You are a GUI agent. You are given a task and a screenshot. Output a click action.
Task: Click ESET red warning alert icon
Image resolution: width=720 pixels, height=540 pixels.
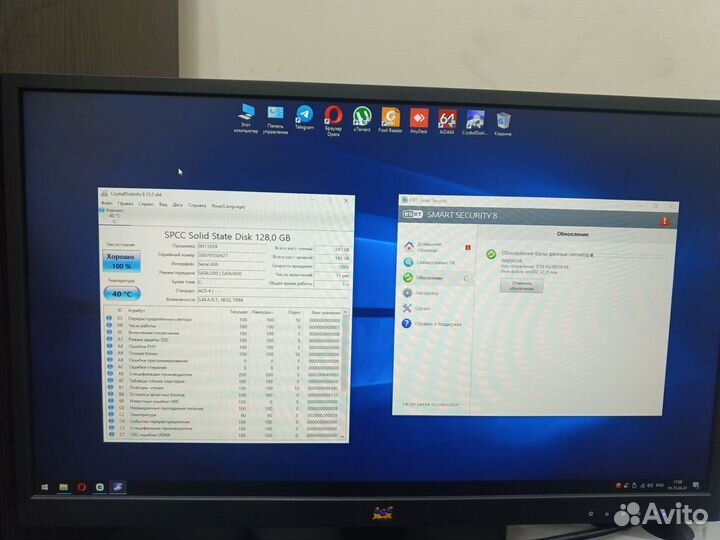click(x=664, y=221)
